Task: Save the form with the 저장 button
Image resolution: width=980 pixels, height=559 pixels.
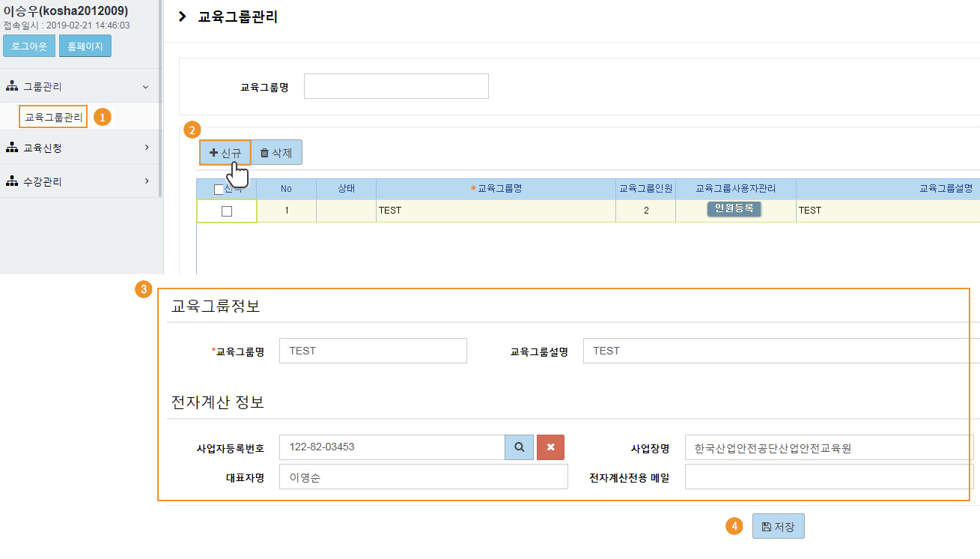Action: 779,526
